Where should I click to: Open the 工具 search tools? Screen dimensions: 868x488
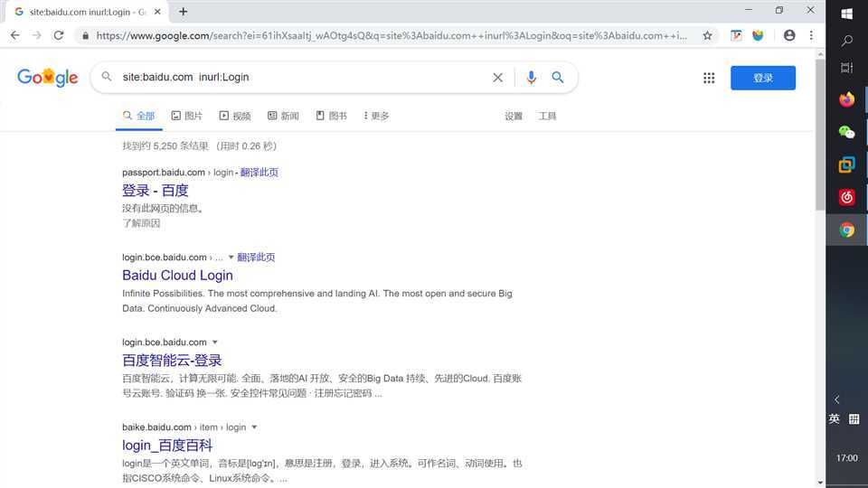coord(548,117)
